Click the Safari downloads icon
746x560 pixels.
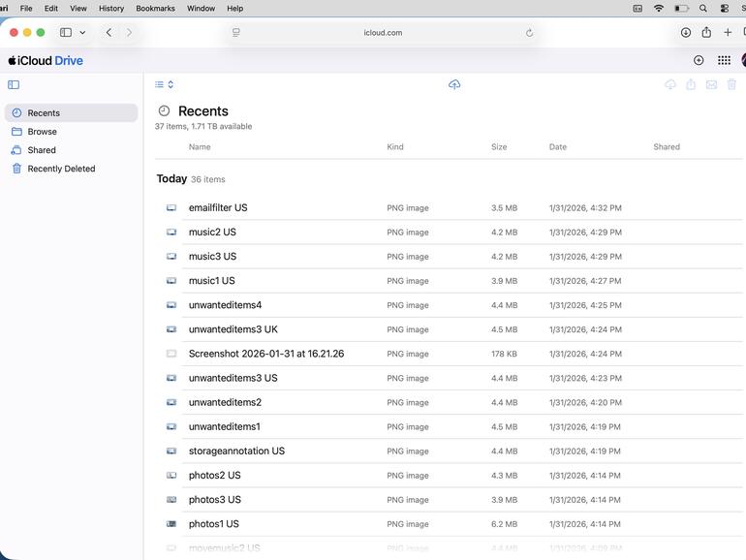point(686,32)
